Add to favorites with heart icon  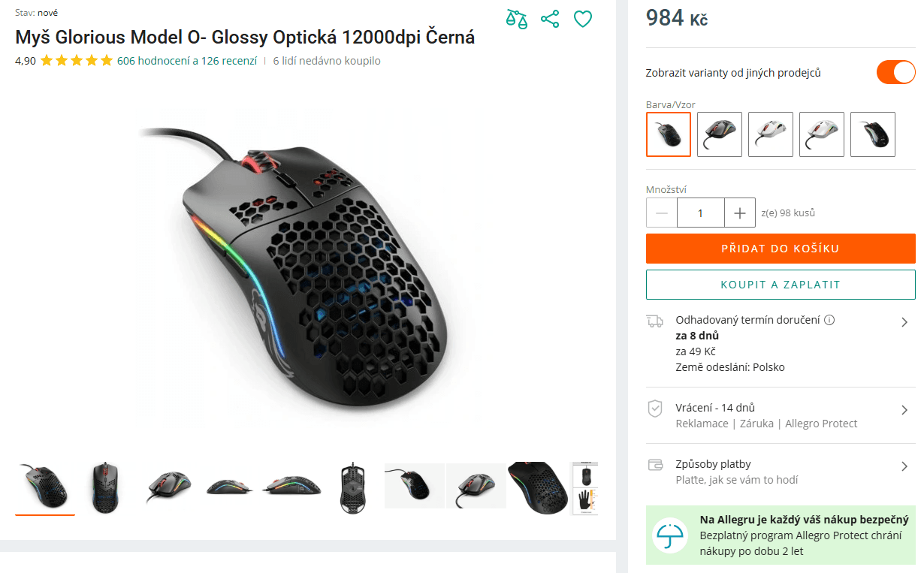pyautogui.click(x=583, y=19)
